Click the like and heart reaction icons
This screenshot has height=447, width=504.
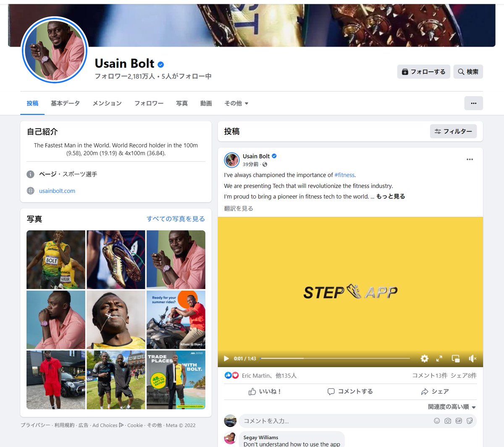231,375
